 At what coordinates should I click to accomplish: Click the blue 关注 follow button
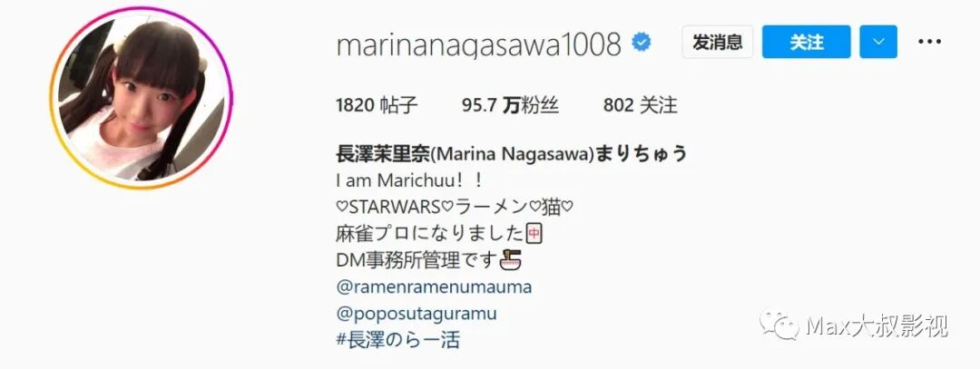click(807, 42)
